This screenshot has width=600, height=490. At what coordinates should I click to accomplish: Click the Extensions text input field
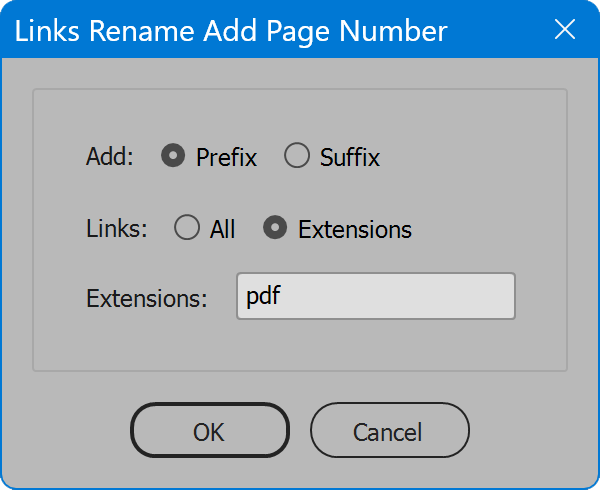376,296
